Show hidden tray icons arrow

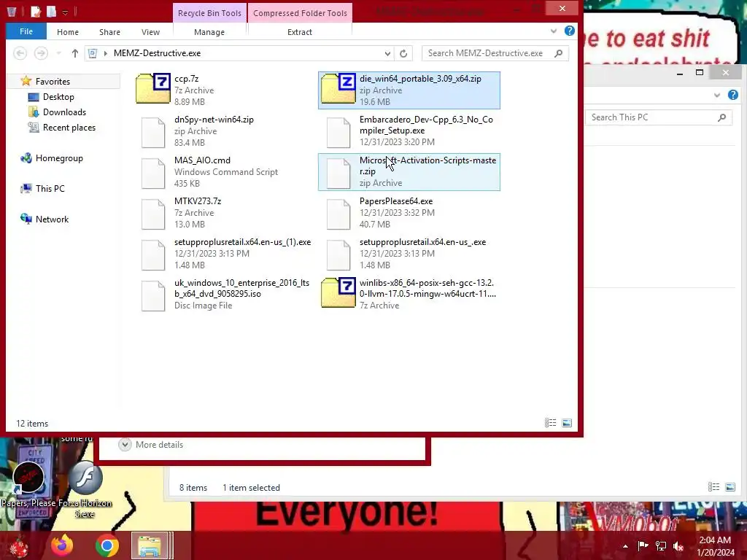625,546
